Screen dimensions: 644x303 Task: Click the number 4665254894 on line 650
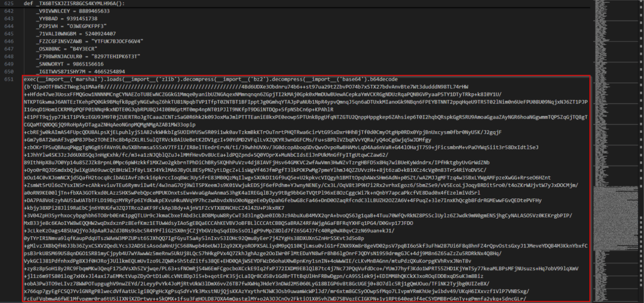click(x=114, y=73)
